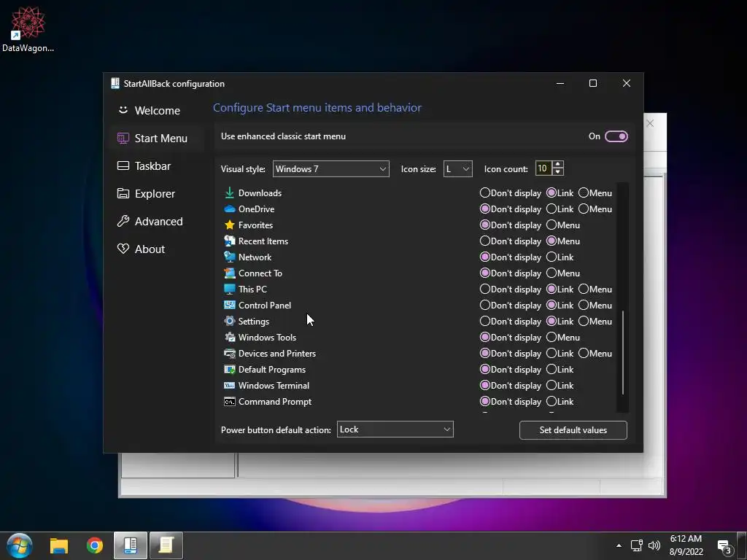Screen dimensions: 747x560
Task: Set OneDrive to Link
Action: pos(560,209)
